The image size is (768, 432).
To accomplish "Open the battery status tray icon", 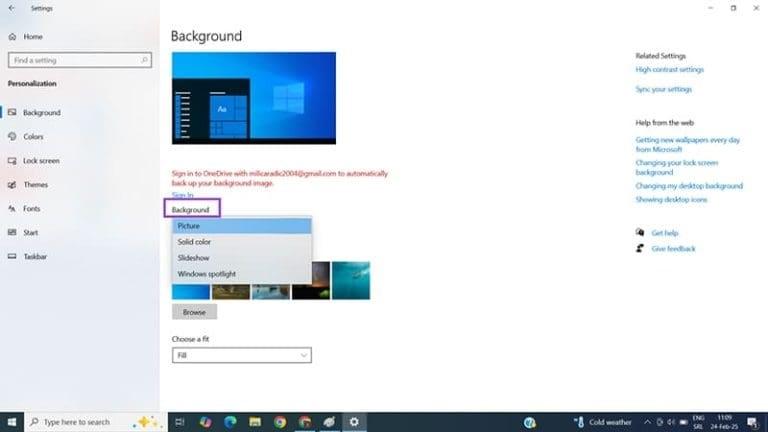I will coord(683,422).
